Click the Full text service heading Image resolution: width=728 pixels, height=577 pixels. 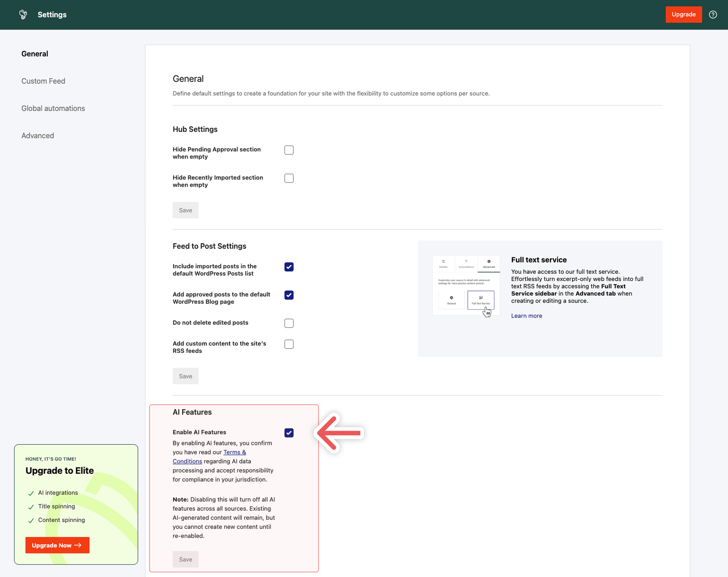(x=539, y=260)
